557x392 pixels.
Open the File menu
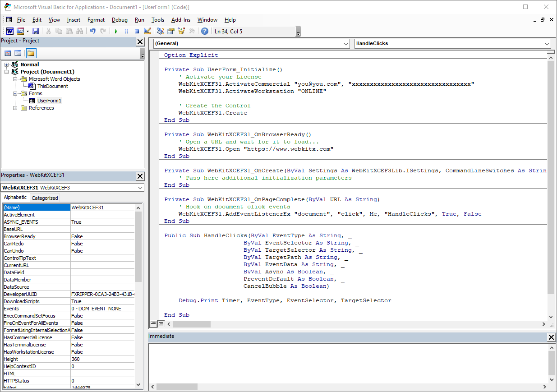[x=21, y=20]
